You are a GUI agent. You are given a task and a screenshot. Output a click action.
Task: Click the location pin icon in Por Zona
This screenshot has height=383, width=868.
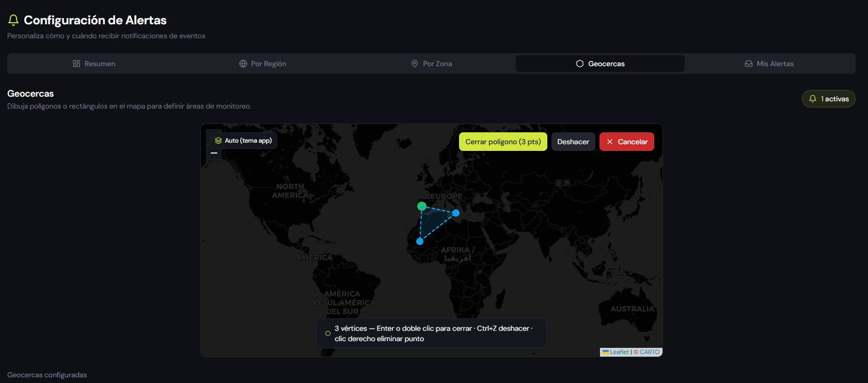[415, 64]
